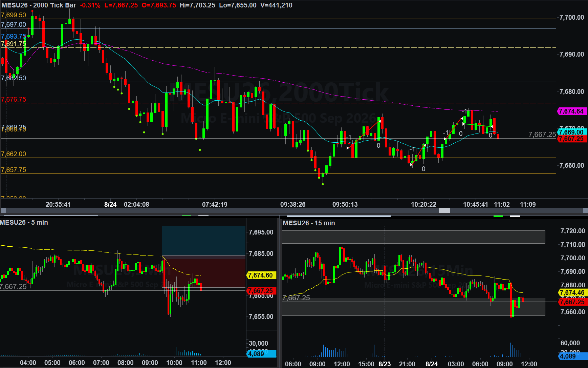Click the right arrow of the tick chart scrollbar
This screenshot has width=588, height=368.
coord(585,210)
